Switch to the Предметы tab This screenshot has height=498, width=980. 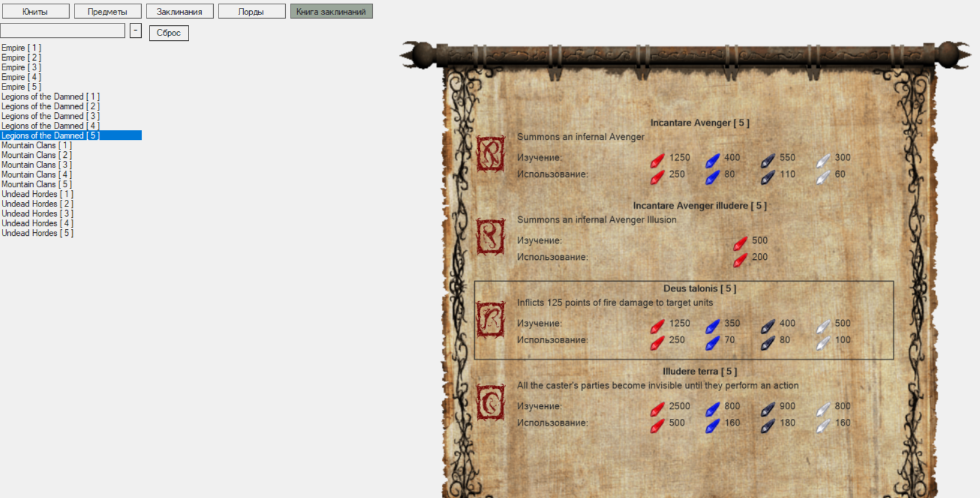point(107,11)
